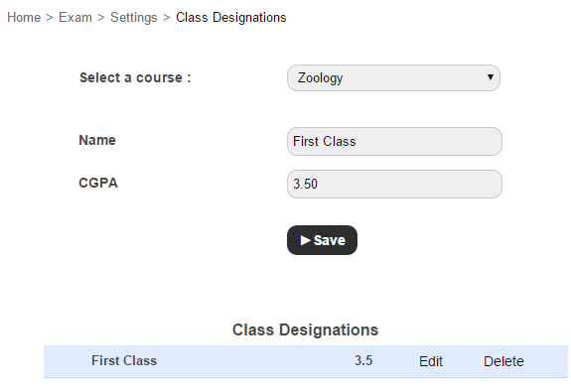Click inside the CGPA input field
The image size is (571, 392).
[394, 184]
